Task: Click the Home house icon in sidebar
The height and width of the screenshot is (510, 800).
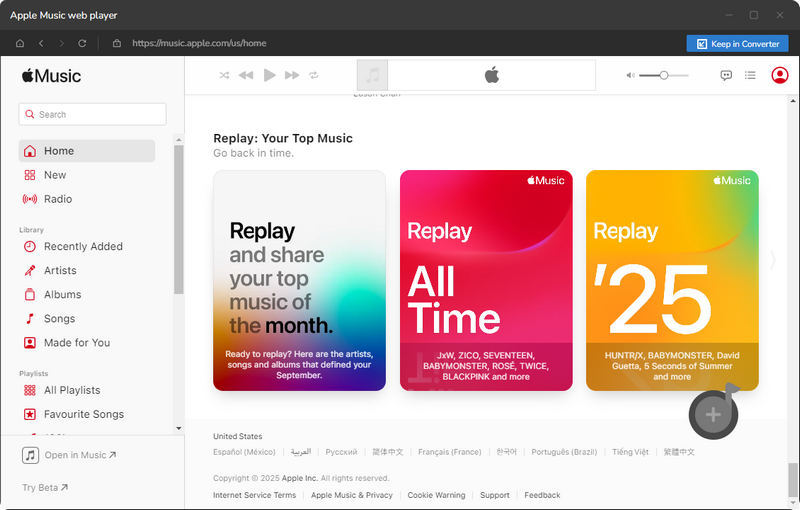Action: [30, 151]
